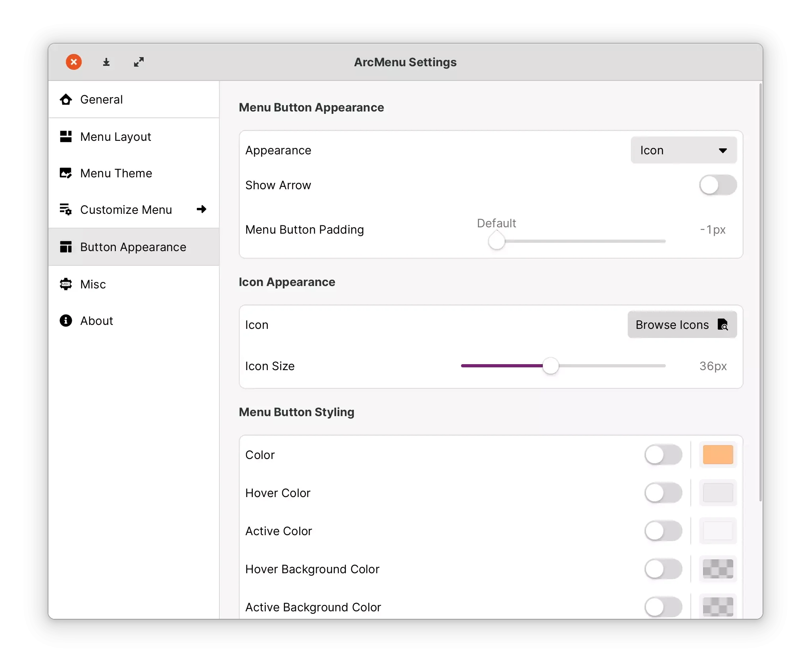Switch to the Menu Theme page
Image resolution: width=811 pixels, height=672 pixels.
[x=134, y=173]
